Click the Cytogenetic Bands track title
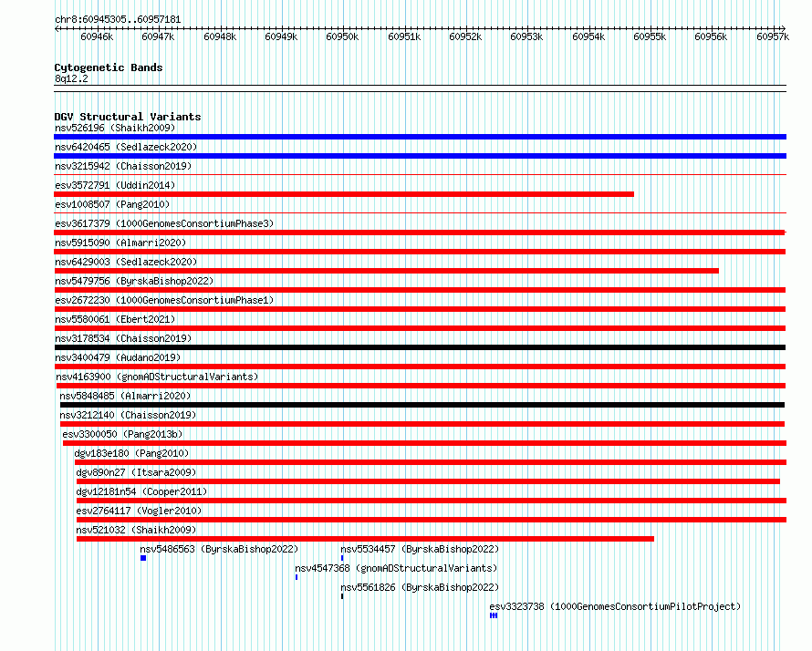The image size is (812, 651). [x=109, y=67]
